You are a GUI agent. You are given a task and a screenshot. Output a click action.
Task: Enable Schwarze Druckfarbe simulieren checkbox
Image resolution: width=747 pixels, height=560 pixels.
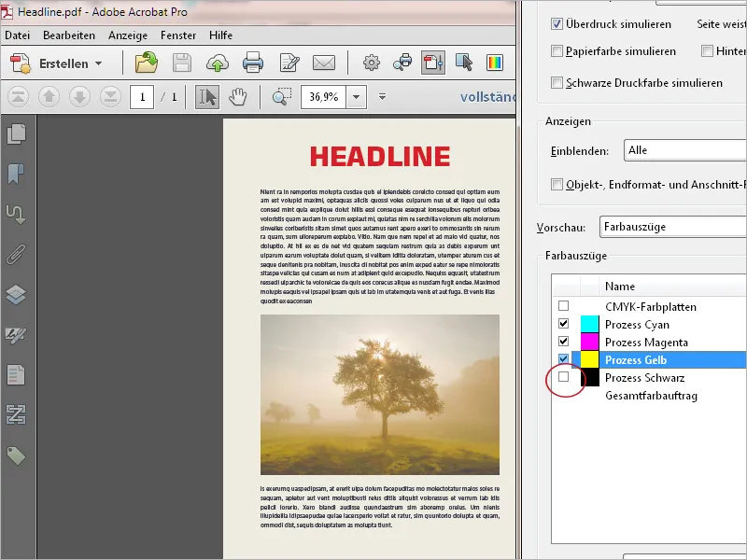click(557, 83)
